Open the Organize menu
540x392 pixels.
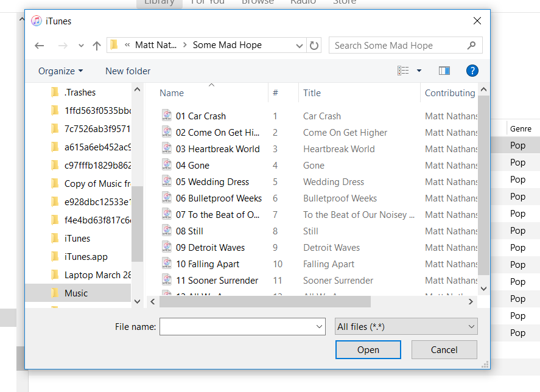tap(61, 71)
